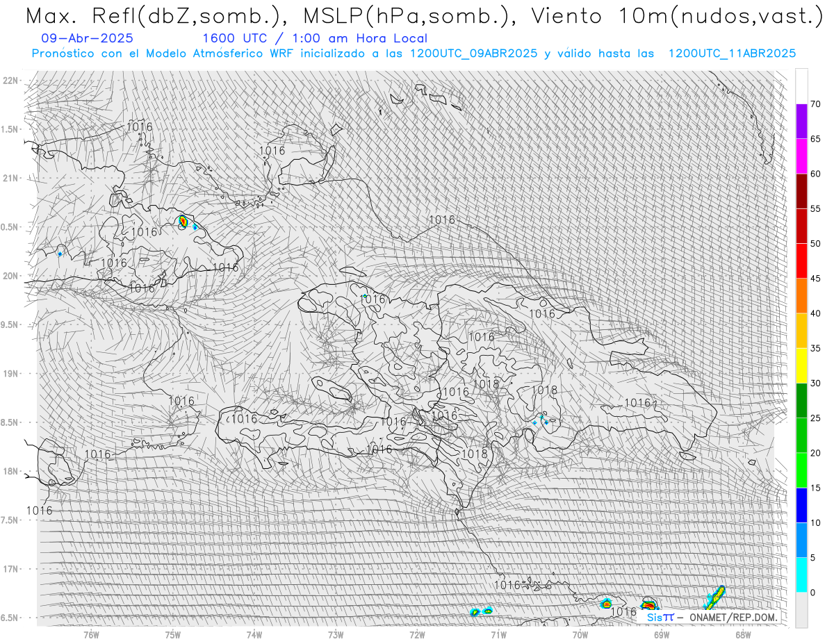
Task: Click the '76W' longitude label
Action: click(91, 634)
